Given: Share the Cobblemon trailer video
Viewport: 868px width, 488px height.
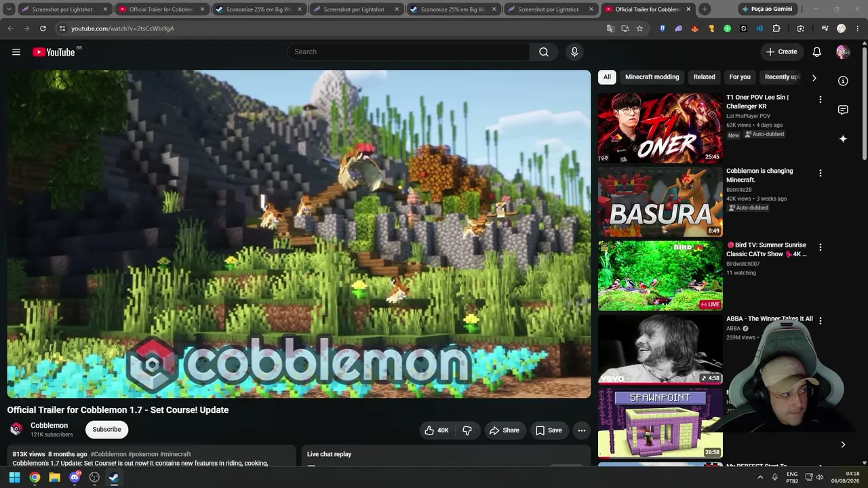Looking at the screenshot, I should [505, 430].
